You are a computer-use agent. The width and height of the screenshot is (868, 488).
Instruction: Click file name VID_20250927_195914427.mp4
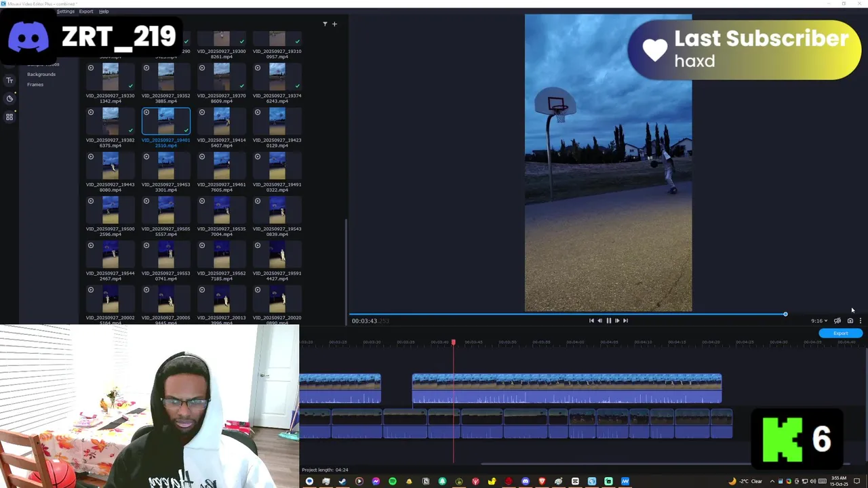click(277, 276)
